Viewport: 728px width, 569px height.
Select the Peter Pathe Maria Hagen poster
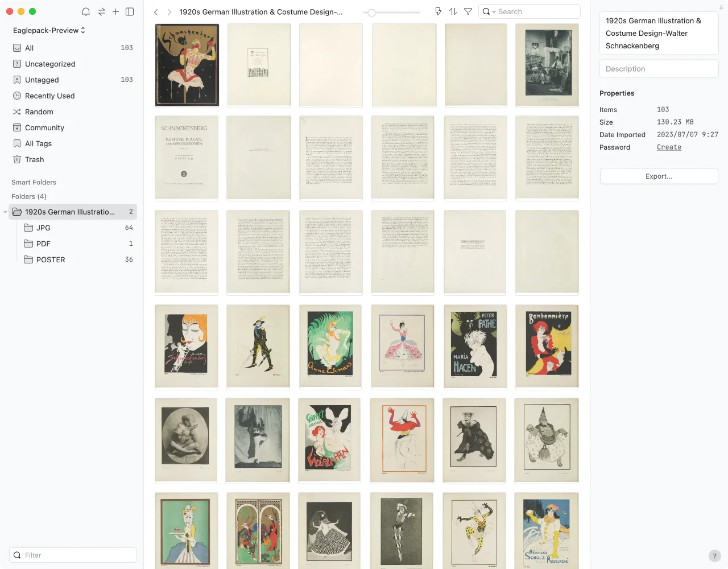coord(475,347)
